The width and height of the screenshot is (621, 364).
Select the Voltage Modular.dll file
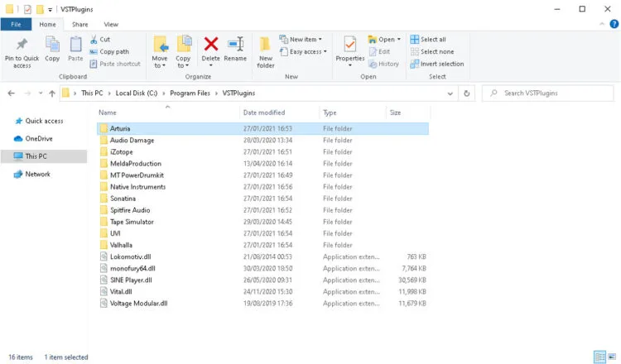tap(263, 304)
